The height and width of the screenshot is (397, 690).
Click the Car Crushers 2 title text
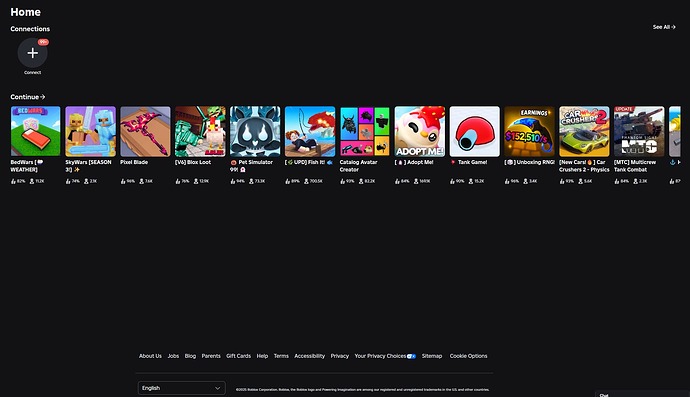(584, 166)
